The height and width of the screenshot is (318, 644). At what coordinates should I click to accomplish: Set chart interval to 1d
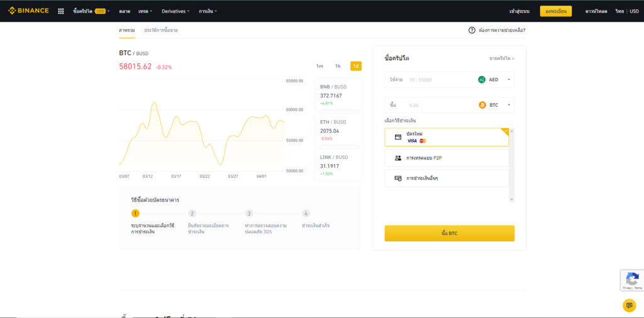coord(356,66)
